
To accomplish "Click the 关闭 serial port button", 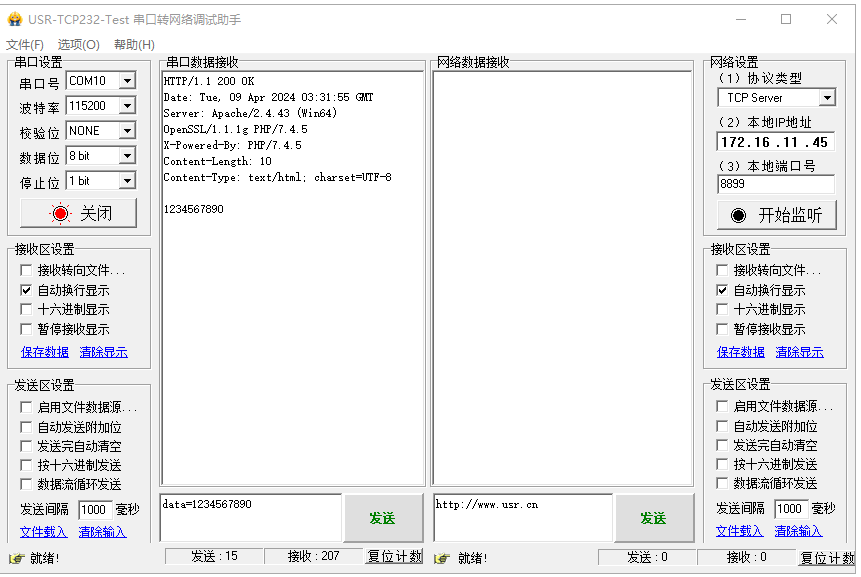I will pyautogui.click(x=79, y=213).
